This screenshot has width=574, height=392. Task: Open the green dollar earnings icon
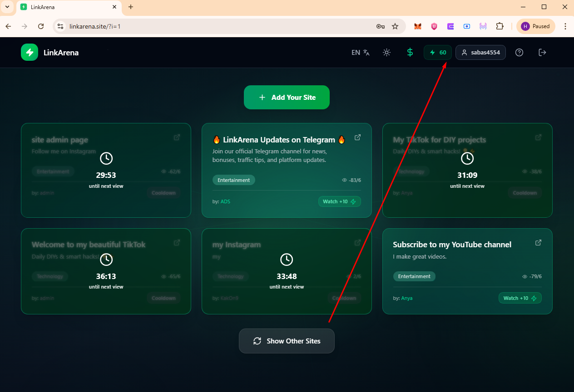tap(410, 52)
